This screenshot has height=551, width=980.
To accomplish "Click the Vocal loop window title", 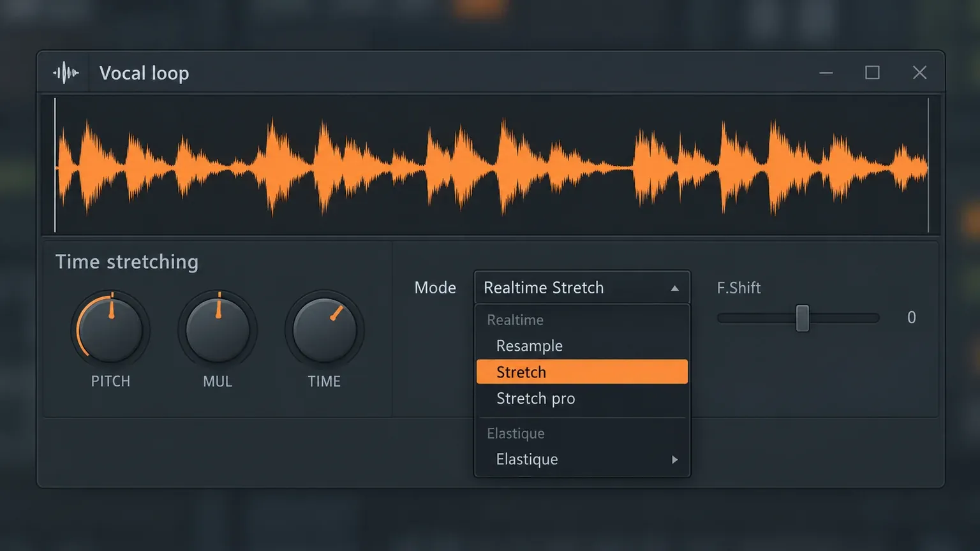I will click(x=144, y=73).
